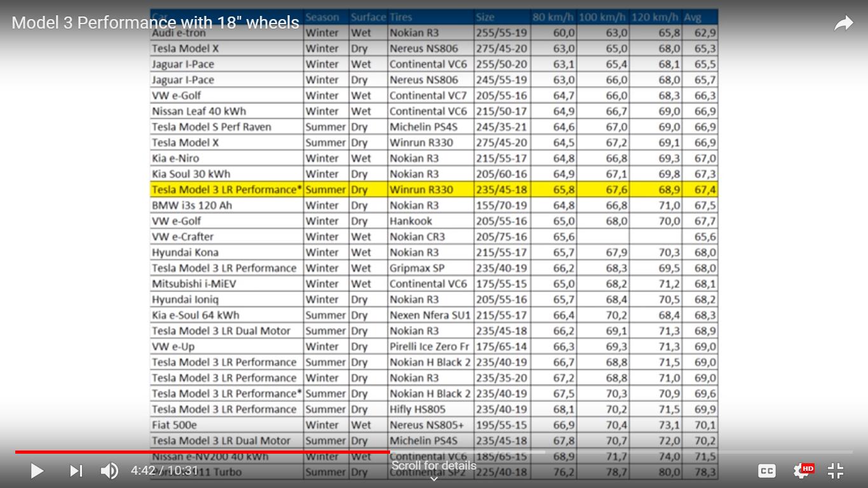Viewport: 868px width, 488px height.
Task: Click the 'Nokian CR3' tire cell
Action: 431,236
